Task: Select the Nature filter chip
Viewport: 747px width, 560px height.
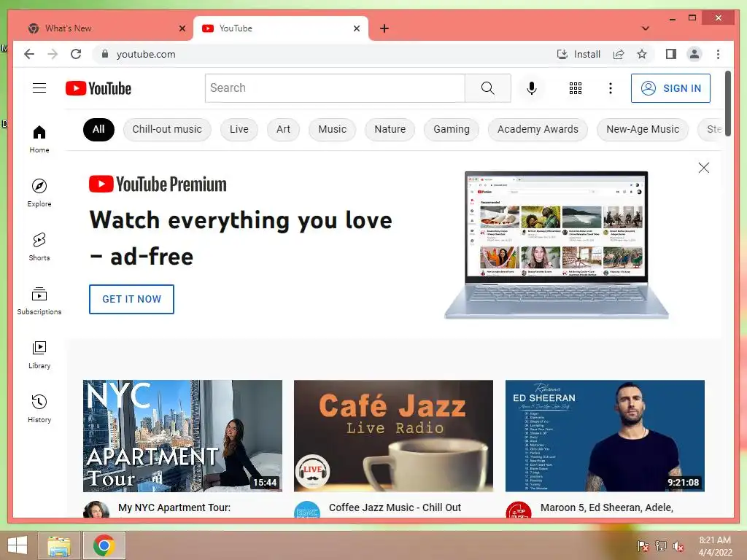Action: [x=390, y=130]
